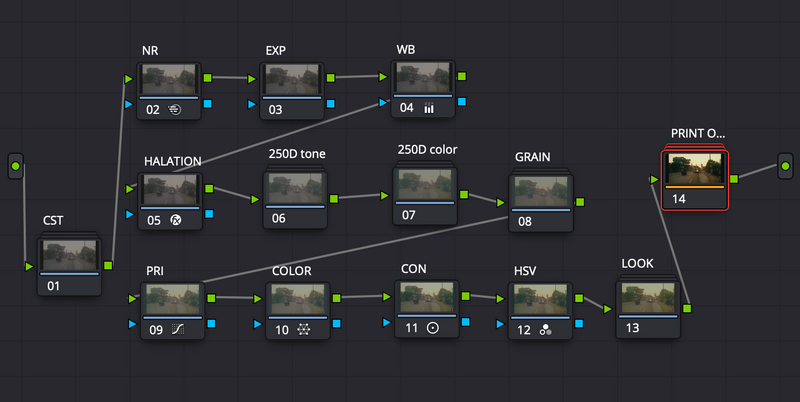Click the blue key output of HSV node
The height and width of the screenshot is (402, 800).
[x=579, y=323]
